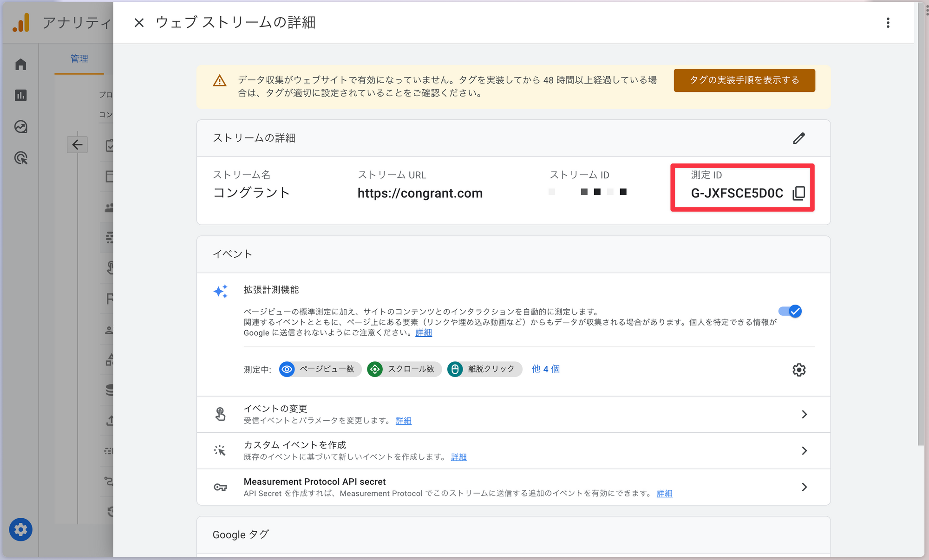Select the measurement ID G-JXFSCE5D0C
929x560 pixels.
(737, 193)
